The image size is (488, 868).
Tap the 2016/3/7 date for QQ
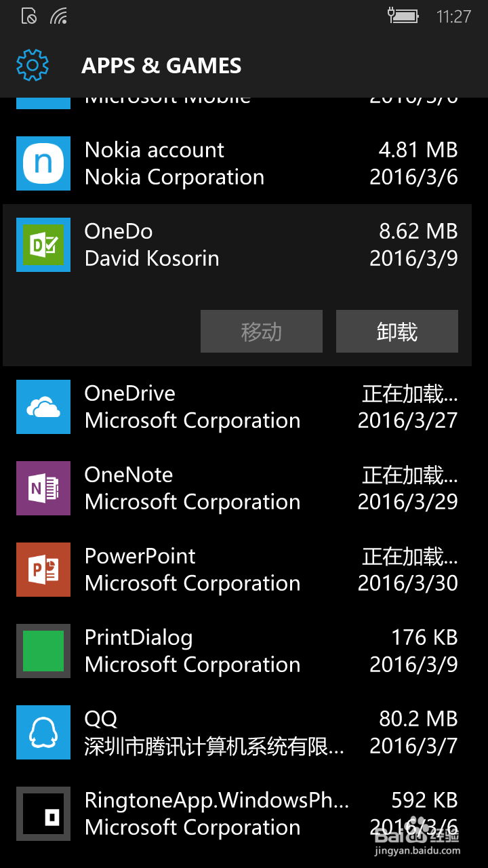(413, 746)
